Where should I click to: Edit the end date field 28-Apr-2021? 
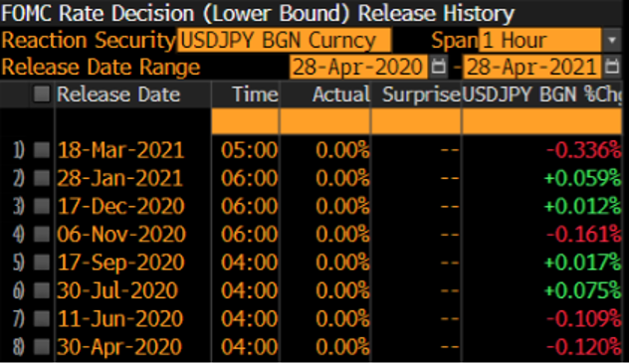tap(531, 67)
